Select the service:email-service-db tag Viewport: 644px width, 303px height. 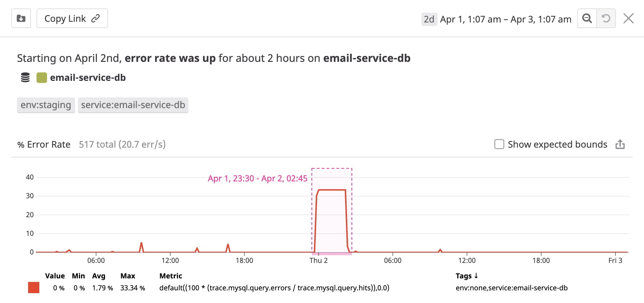coord(133,105)
